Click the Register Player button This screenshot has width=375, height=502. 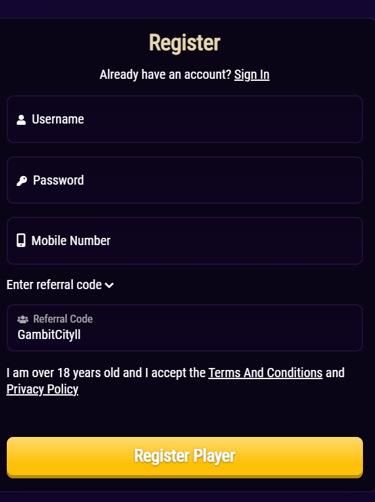point(185,457)
